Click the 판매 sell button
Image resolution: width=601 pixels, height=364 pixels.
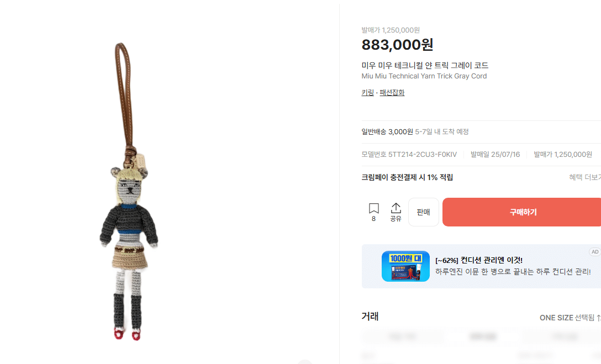click(424, 212)
